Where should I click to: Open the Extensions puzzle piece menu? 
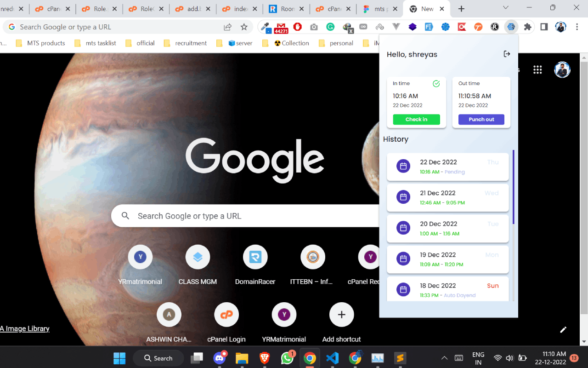point(527,27)
